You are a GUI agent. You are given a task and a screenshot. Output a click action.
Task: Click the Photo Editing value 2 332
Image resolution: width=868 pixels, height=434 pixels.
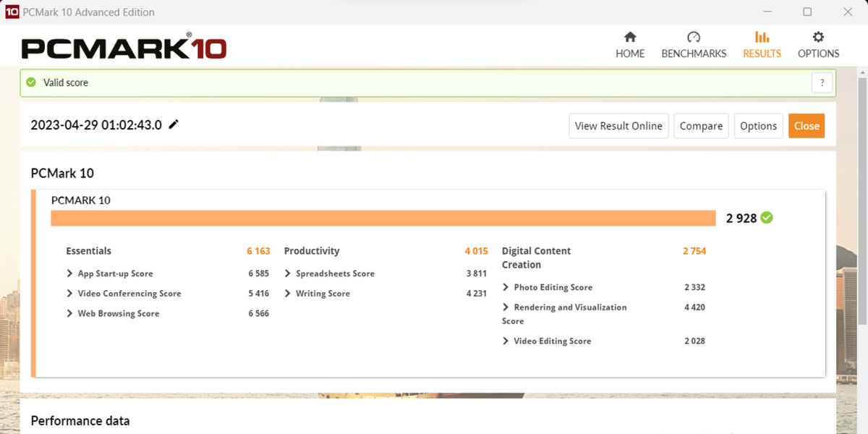(x=694, y=287)
